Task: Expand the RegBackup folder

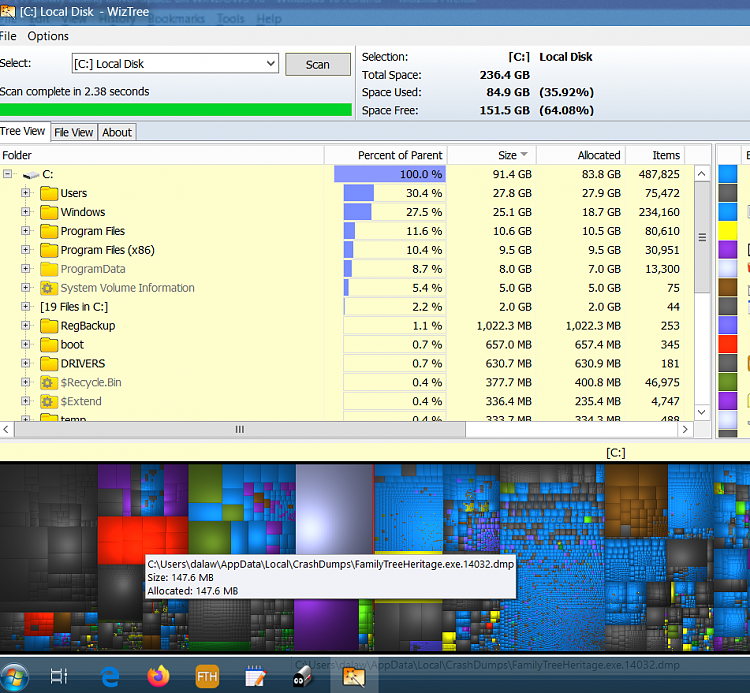Action: [26, 325]
